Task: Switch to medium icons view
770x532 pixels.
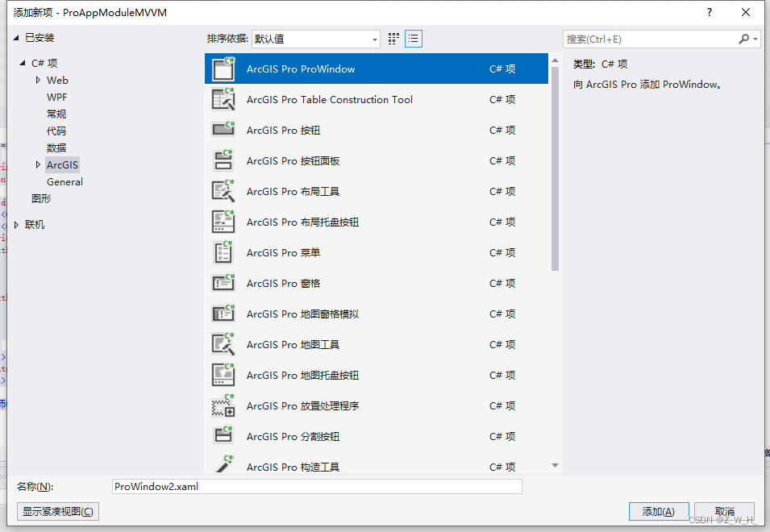Action: [x=393, y=38]
